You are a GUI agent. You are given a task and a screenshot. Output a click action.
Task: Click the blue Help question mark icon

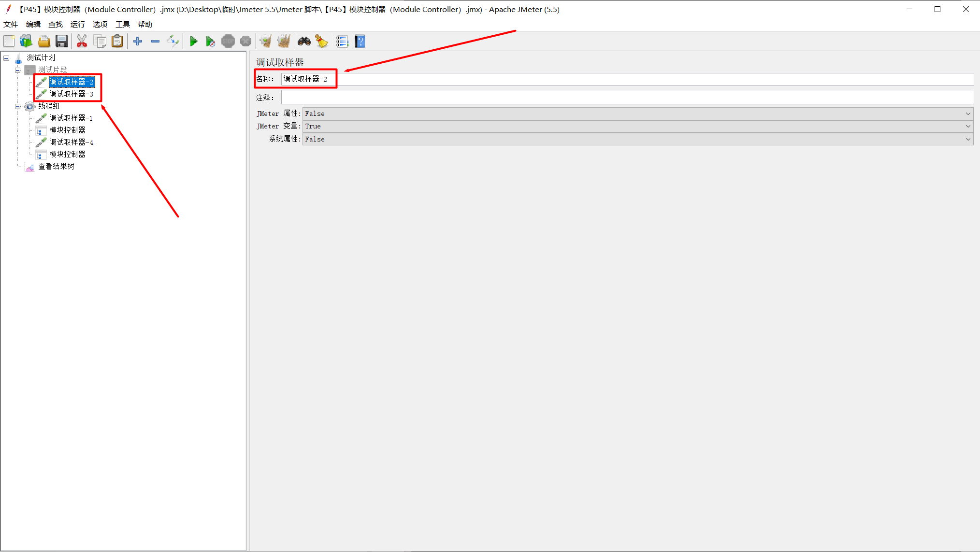point(360,42)
